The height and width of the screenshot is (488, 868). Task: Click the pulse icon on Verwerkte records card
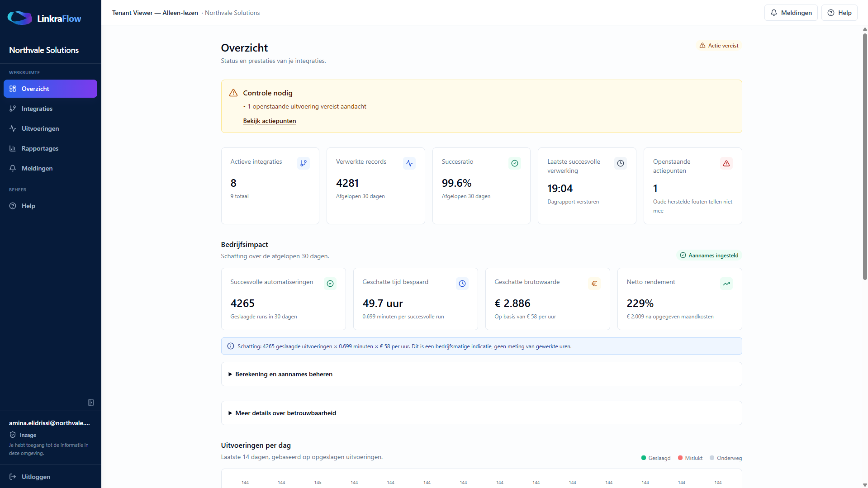[x=409, y=163]
